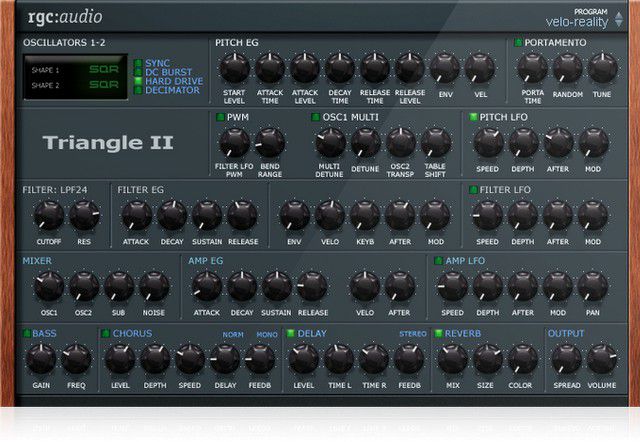
Task: Click the Pitch EG RELEASE LEVEL knob
Action: (410, 68)
